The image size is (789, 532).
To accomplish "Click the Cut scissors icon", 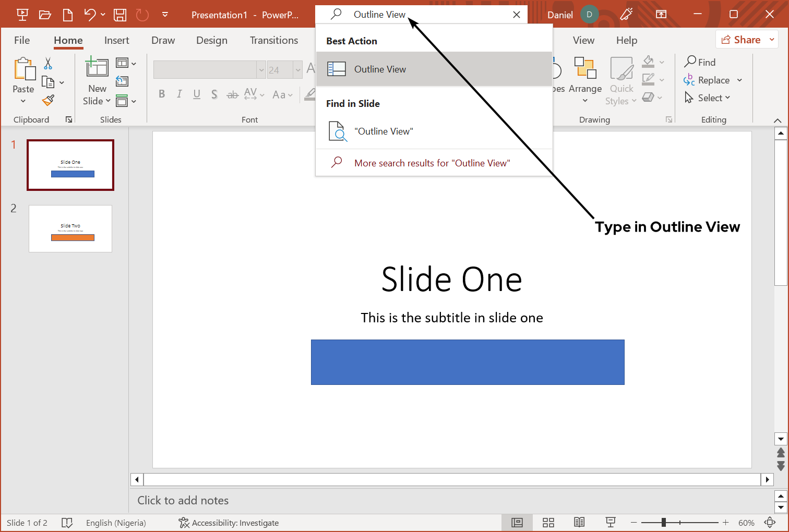I will point(48,64).
